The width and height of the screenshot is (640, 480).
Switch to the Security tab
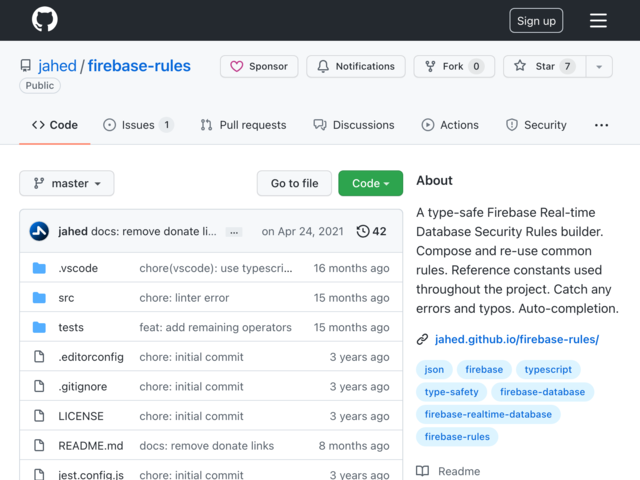[536, 125]
